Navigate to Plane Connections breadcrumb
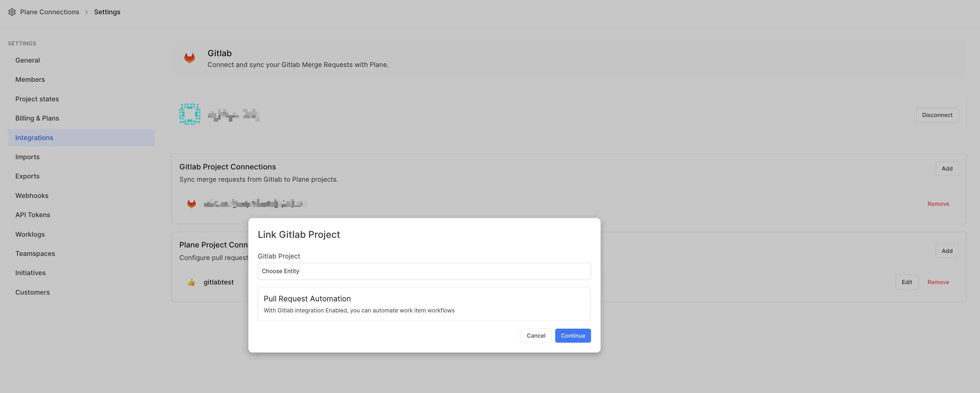 click(x=49, y=12)
